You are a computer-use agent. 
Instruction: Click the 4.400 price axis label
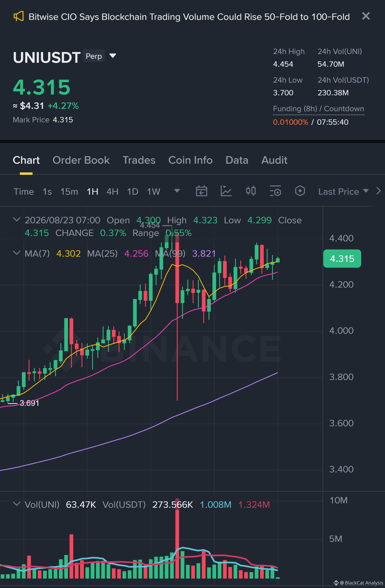[x=341, y=238]
